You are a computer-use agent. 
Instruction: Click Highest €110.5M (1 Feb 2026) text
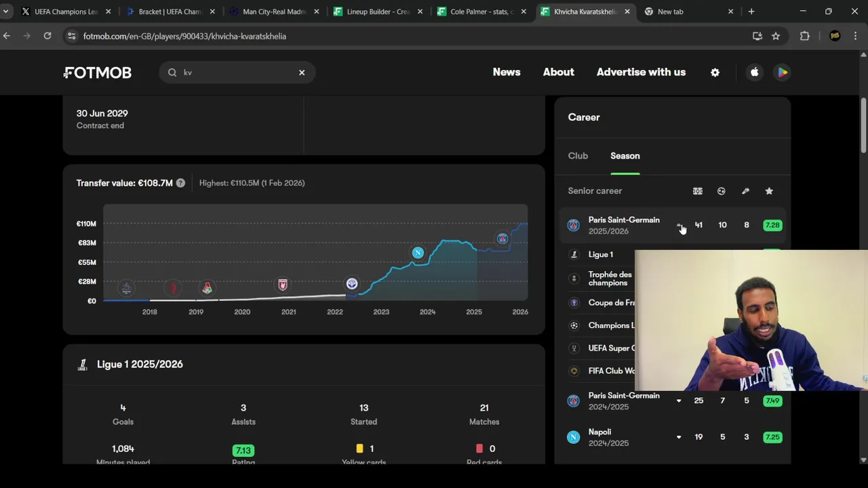(x=252, y=183)
